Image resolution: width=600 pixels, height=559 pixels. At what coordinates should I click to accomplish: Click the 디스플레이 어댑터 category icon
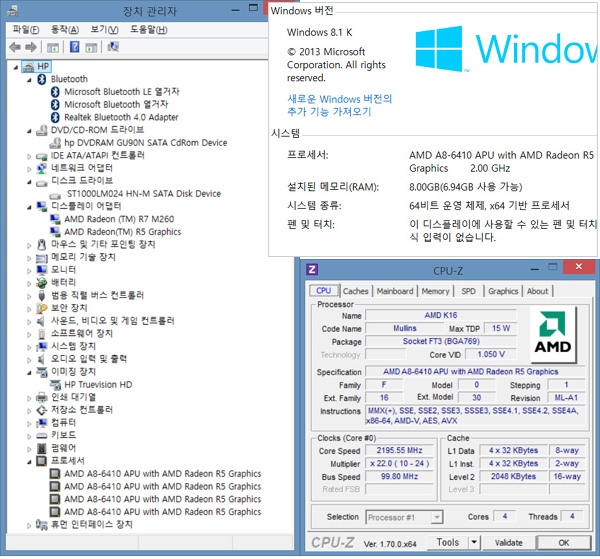pyautogui.click(x=42, y=206)
